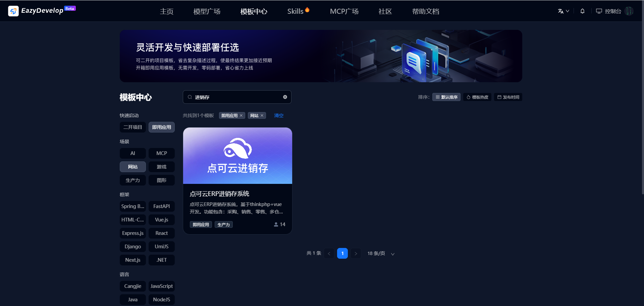Click the 即用应用 tag on the template card
Viewport: 644px width, 306px height.
(201, 224)
